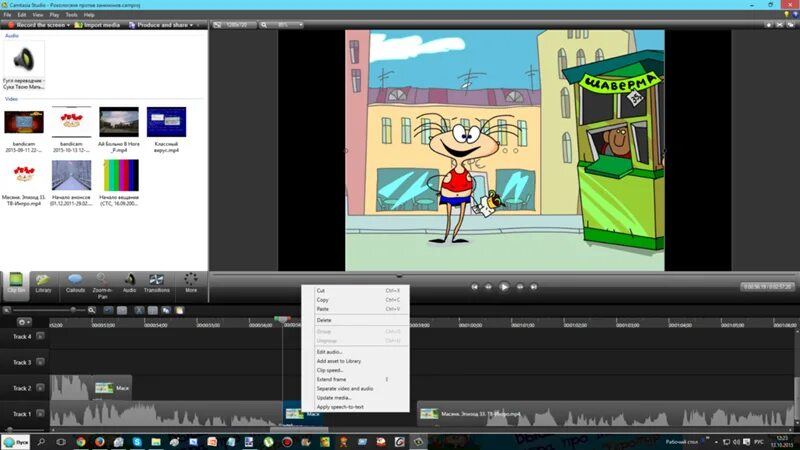
Task: Open the Clip Bin tab
Action: [x=16, y=284]
